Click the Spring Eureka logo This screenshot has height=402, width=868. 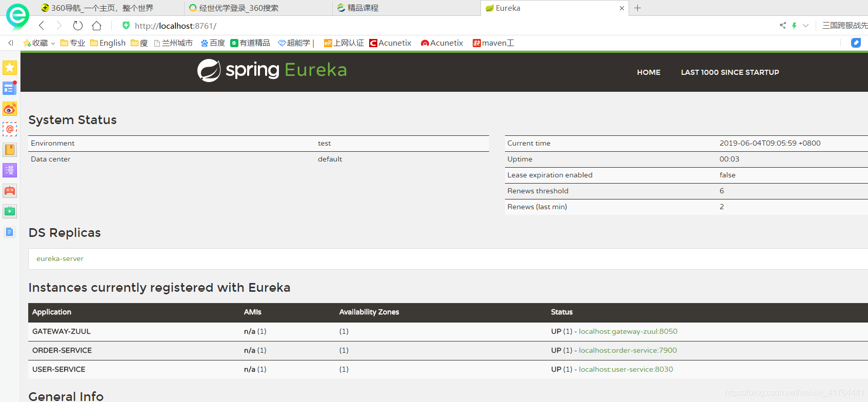[272, 70]
